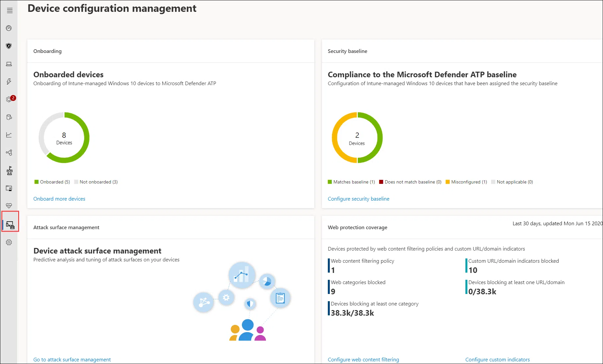Open the Onboarded devices donut chart
The image size is (603, 364).
(64, 138)
